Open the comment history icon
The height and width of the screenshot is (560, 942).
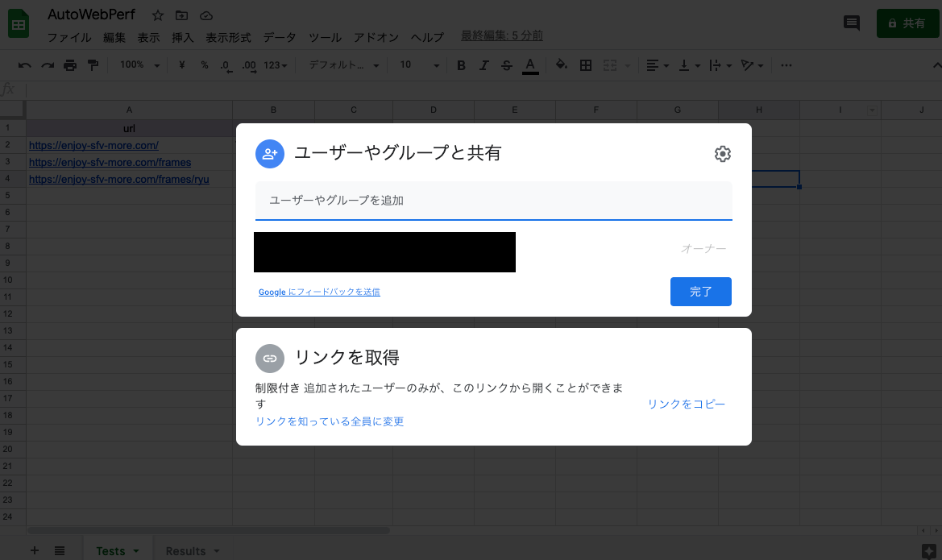(851, 23)
